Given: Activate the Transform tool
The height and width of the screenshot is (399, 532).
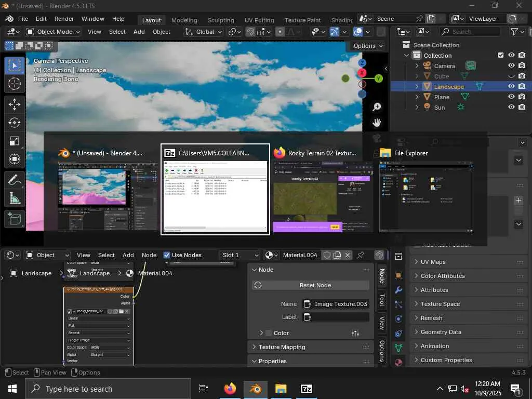Looking at the screenshot, I should click(14, 159).
